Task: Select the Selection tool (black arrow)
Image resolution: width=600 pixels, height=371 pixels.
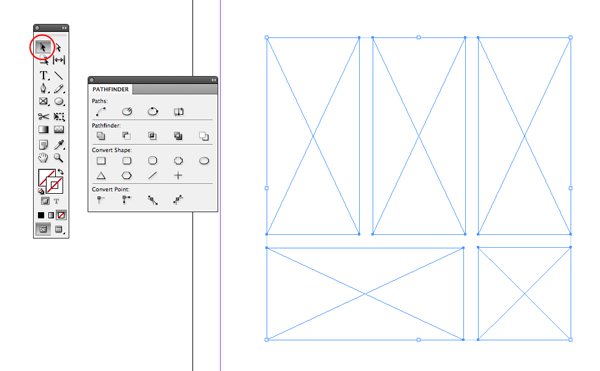Action: tap(42, 47)
